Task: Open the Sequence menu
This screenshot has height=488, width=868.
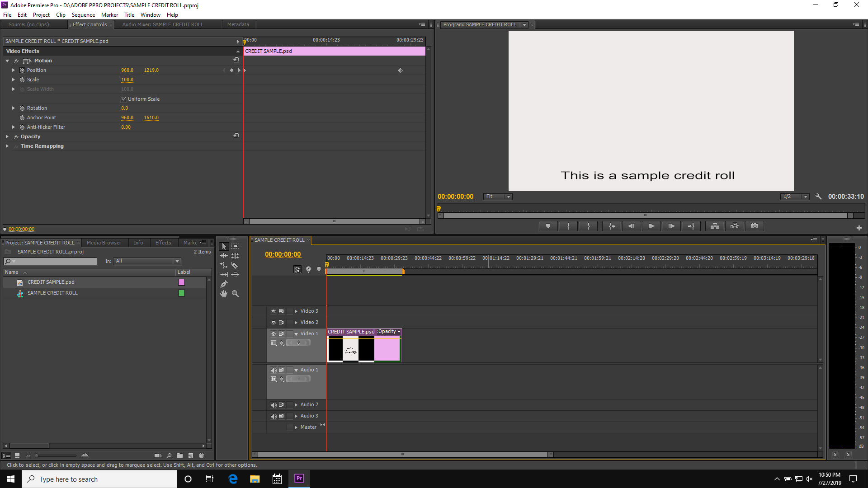Action: (83, 15)
